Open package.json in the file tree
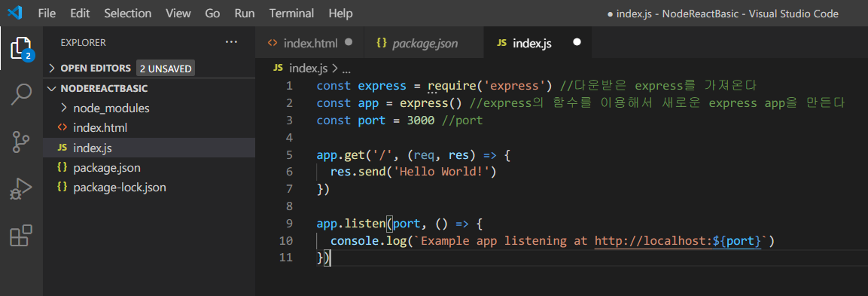The height and width of the screenshot is (296, 868). (x=106, y=167)
